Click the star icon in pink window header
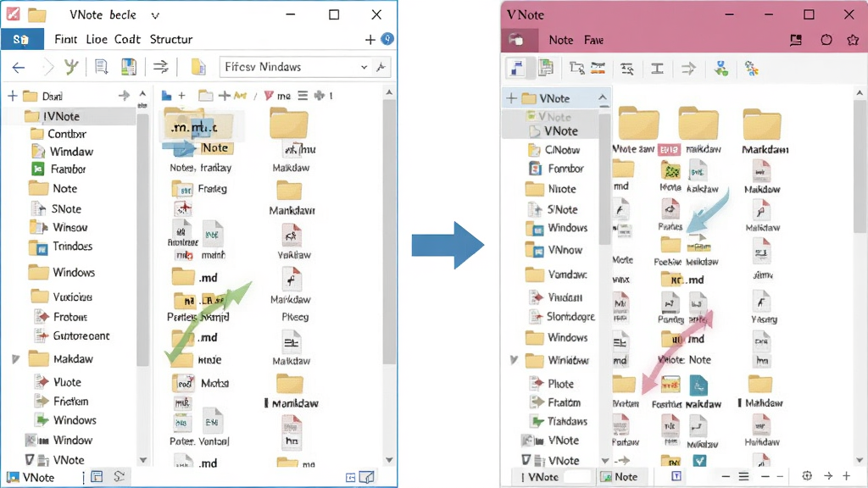 coord(853,40)
